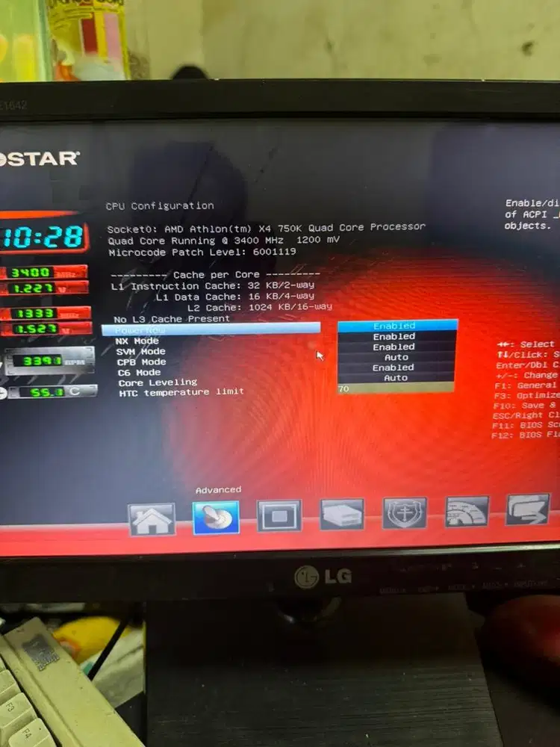Click the F10: Save hint
The image size is (560, 747).
click(x=526, y=406)
